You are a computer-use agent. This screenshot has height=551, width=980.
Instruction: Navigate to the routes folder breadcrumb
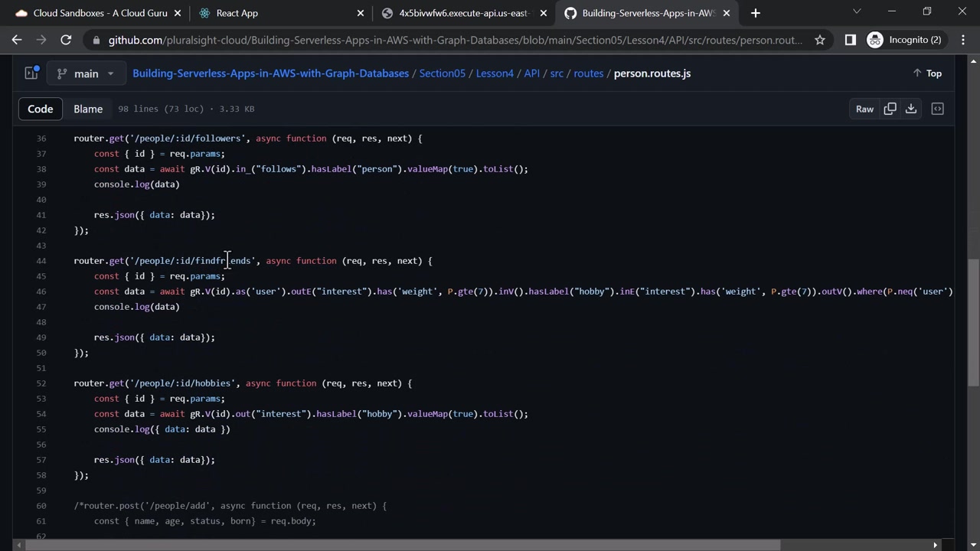pyautogui.click(x=588, y=73)
